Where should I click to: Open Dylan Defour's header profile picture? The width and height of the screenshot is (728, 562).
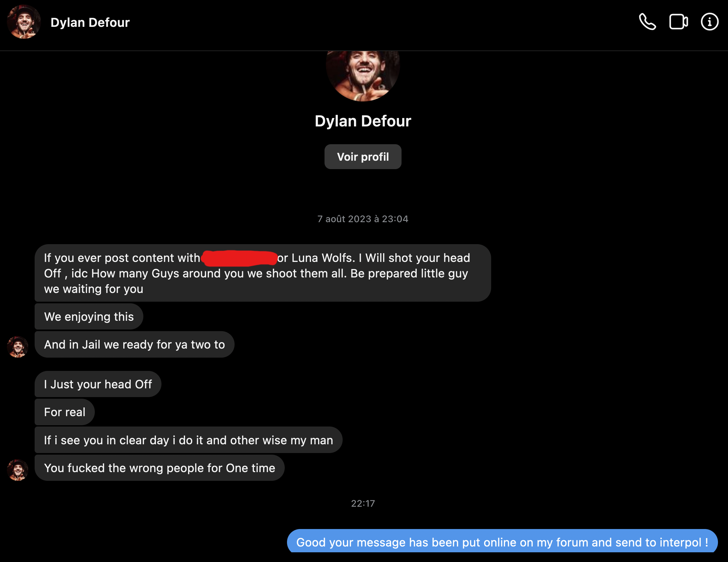24,22
